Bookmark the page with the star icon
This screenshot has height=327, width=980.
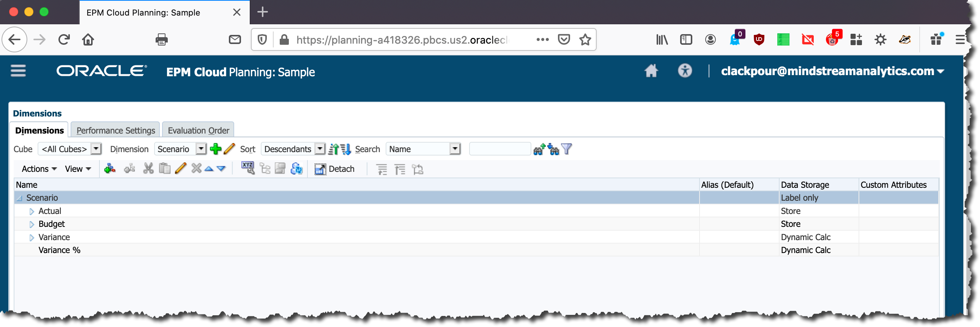[585, 39]
